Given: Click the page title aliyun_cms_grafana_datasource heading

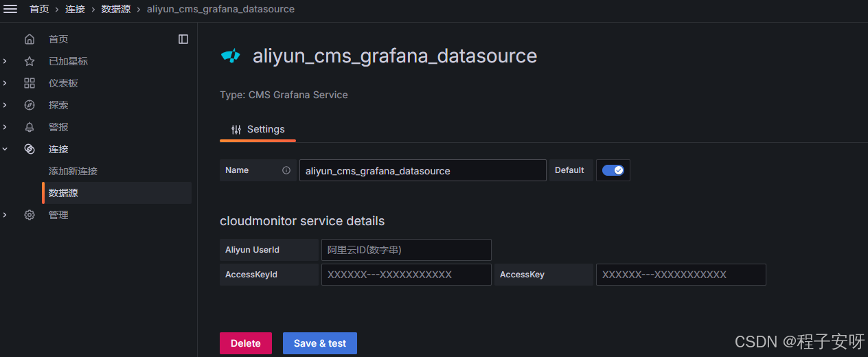Looking at the screenshot, I should [395, 56].
